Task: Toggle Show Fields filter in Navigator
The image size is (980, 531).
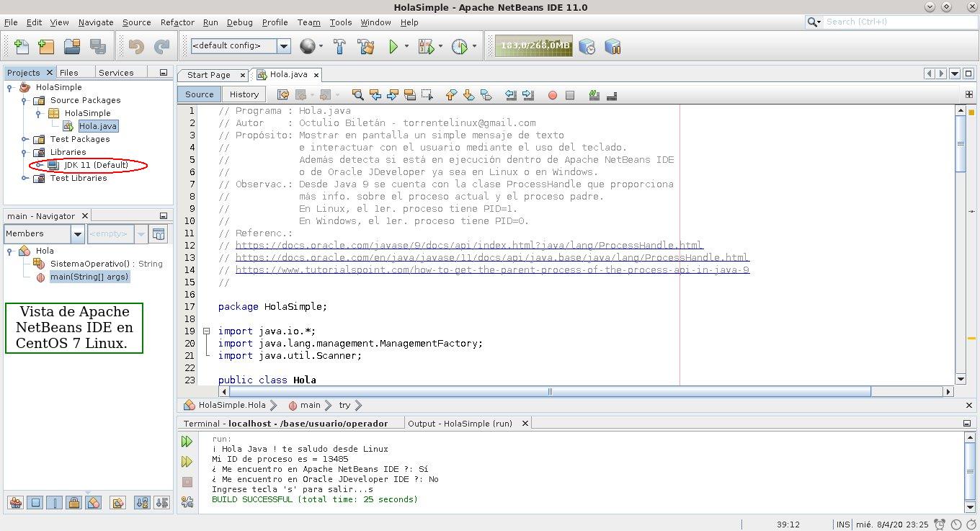Action: click(x=35, y=503)
